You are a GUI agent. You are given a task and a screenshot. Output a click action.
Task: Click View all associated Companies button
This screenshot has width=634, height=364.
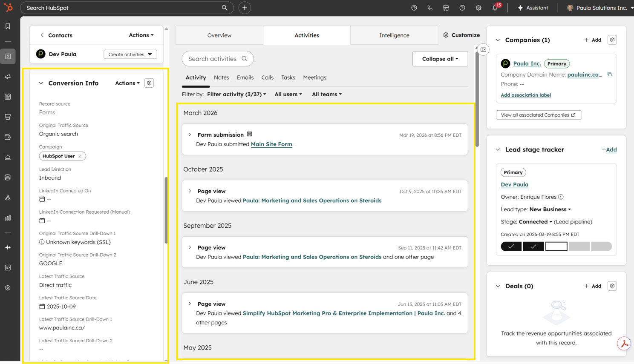pyautogui.click(x=539, y=115)
